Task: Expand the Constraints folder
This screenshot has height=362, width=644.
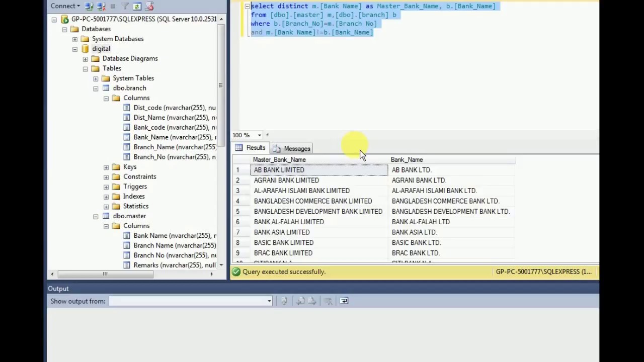Action: tap(106, 177)
